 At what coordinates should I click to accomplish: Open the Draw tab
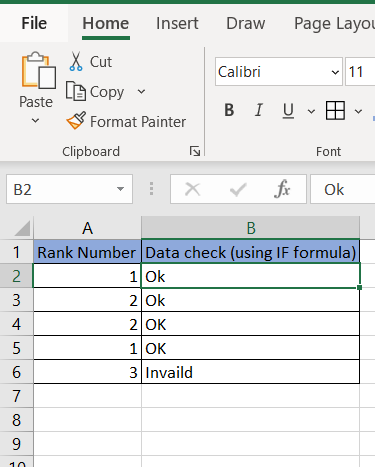pos(246,24)
